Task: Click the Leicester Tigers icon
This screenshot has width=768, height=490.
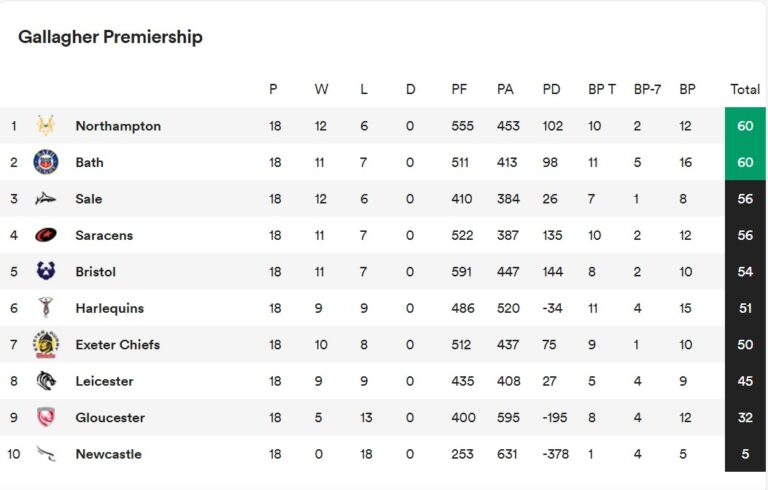Action: pyautogui.click(x=45, y=381)
